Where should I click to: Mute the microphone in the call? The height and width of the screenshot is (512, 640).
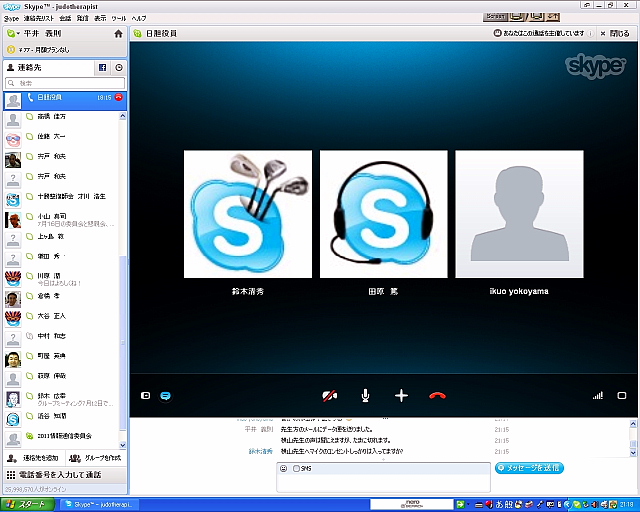click(x=365, y=395)
